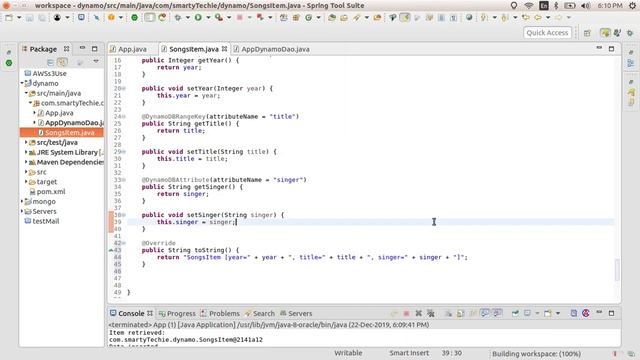Click Collapse All icon in Package Explorer
The width and height of the screenshot is (640, 360).
pyautogui.click(x=50, y=62)
